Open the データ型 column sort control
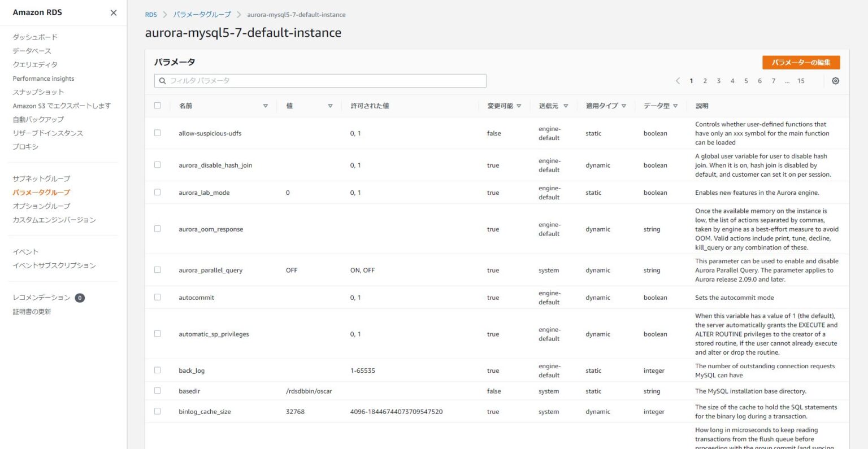 point(675,106)
